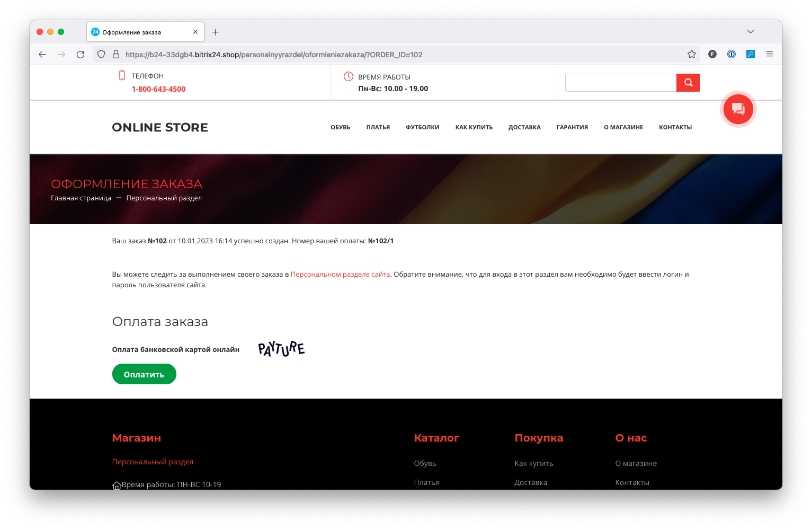The height and width of the screenshot is (529, 812).
Task: Click the green Оплатить button
Action: click(144, 374)
